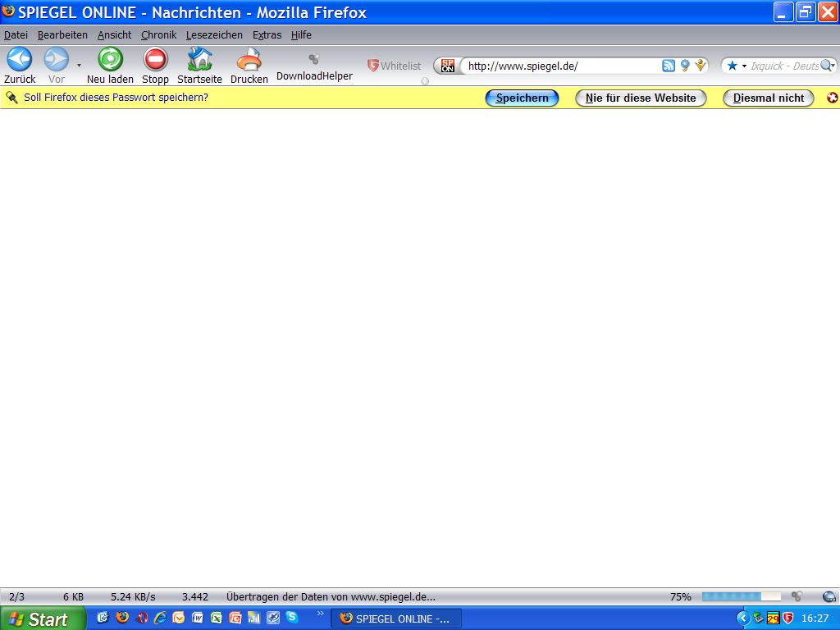Click the first quick launch icon
Screen dimensions: 840x630
tap(103, 618)
